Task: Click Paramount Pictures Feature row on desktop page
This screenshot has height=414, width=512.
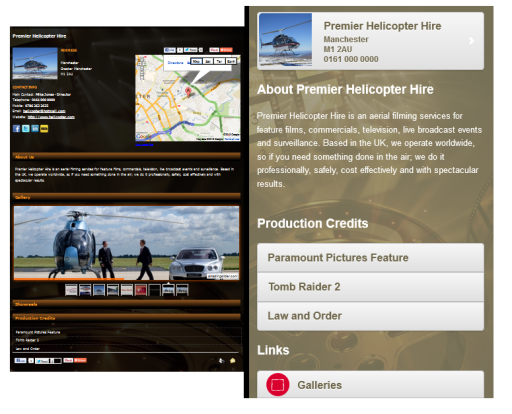Action: [128, 332]
